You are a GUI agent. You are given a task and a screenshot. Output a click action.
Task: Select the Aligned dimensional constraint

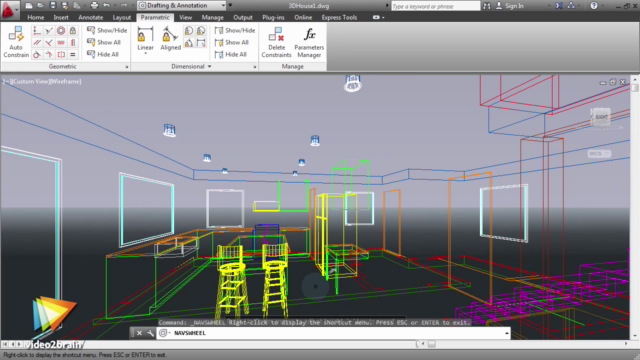(170, 39)
